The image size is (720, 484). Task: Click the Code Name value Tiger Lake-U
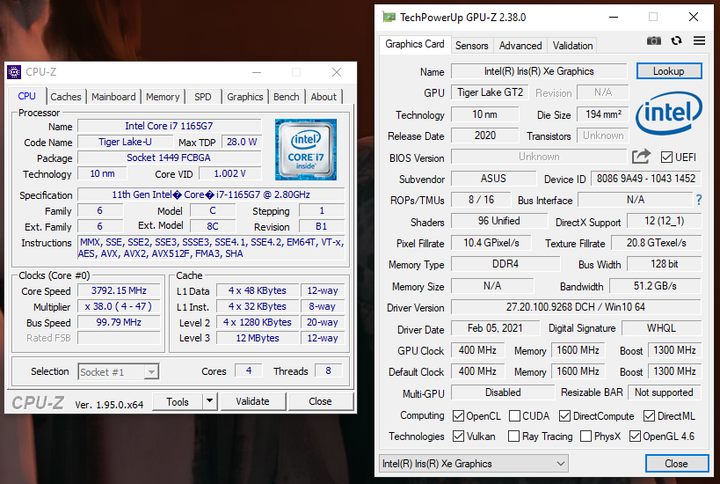(125, 142)
